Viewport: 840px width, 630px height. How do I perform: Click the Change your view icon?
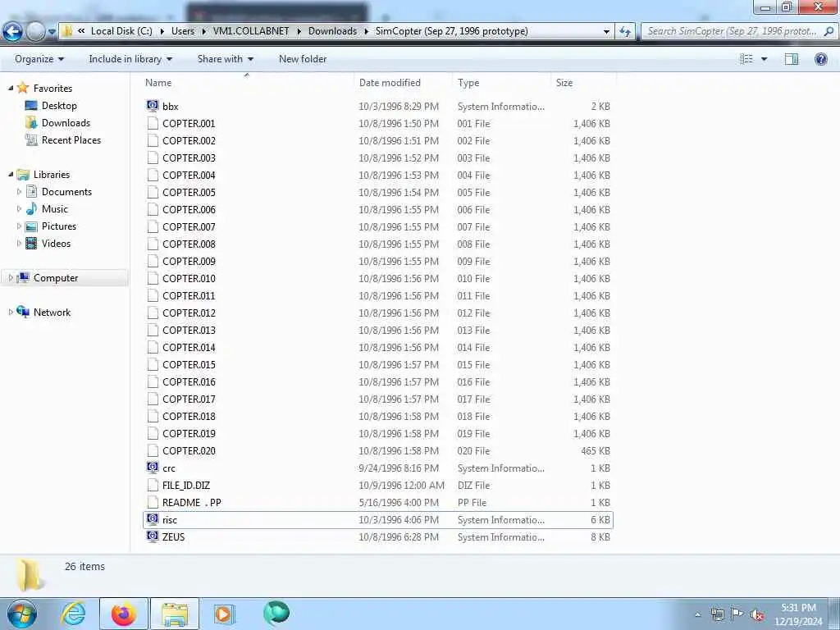(x=746, y=59)
